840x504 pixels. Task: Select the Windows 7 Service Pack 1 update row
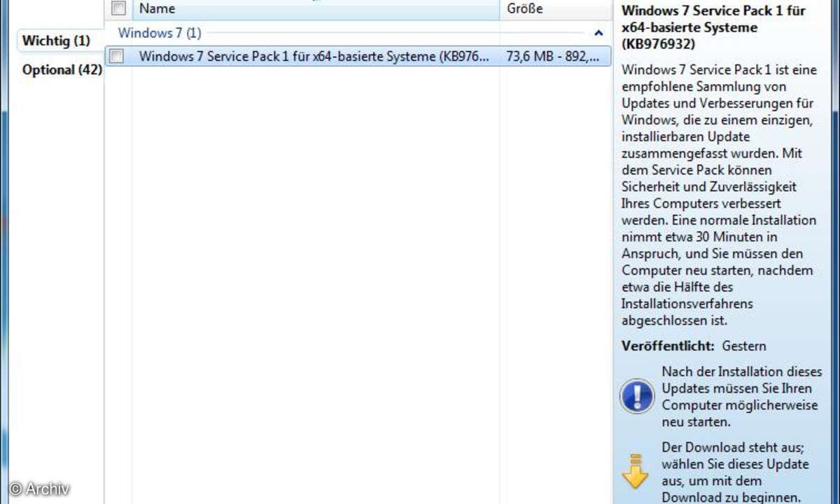coord(358,57)
